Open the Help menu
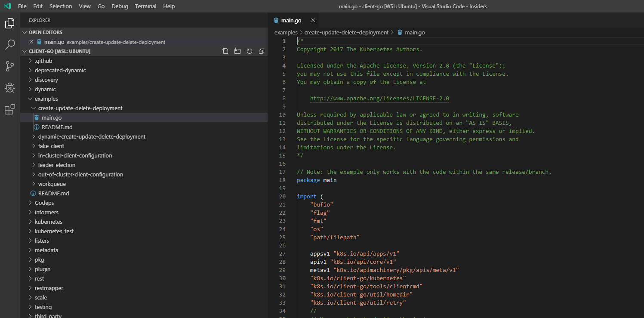 169,6
